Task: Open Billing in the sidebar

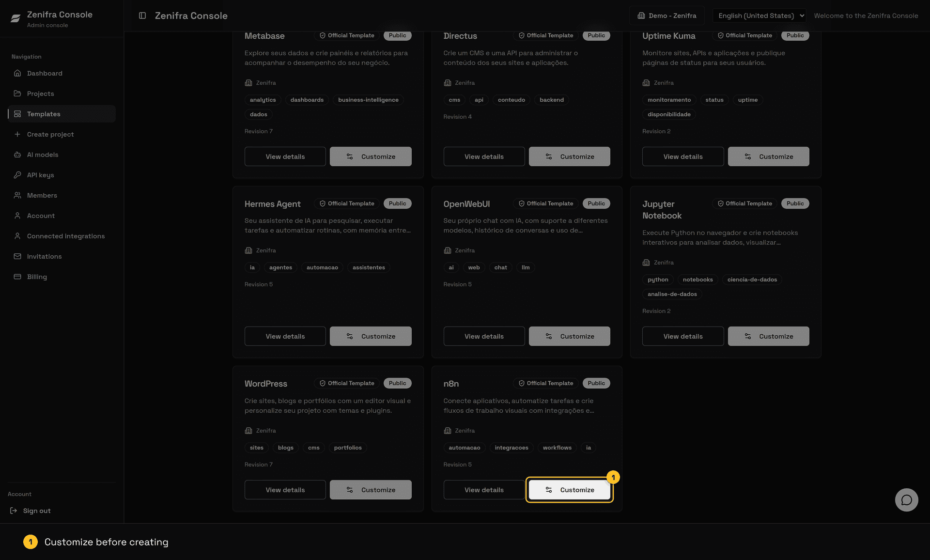Action: 62,277
